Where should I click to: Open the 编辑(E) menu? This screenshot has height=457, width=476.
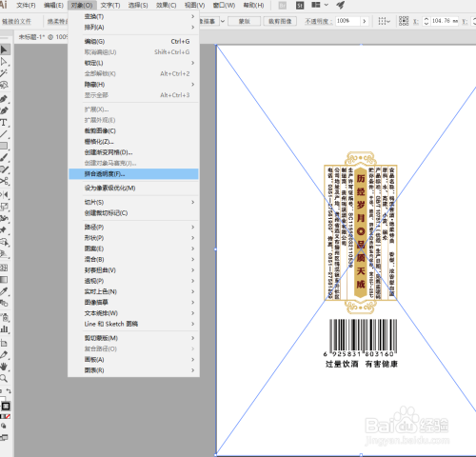53,5
